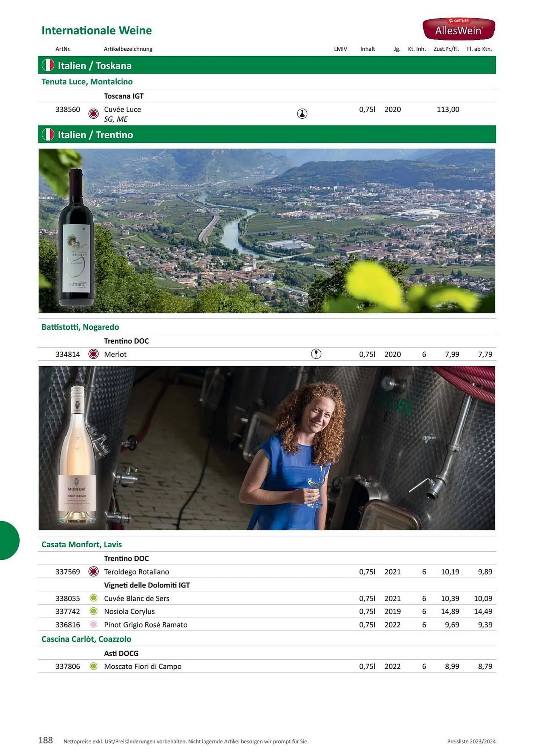Click the winemaker photo with woman in blue
Viewport: 534px width, 756px height.
[267, 448]
